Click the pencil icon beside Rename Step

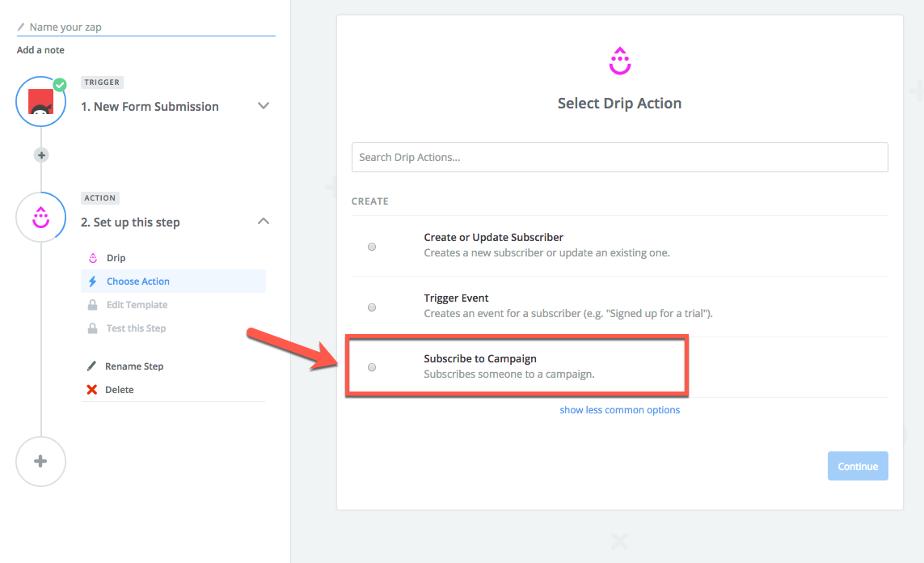click(x=92, y=366)
